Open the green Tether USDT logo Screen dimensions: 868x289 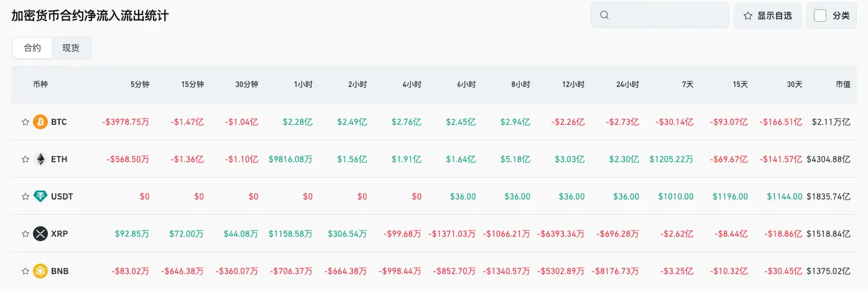(x=40, y=196)
